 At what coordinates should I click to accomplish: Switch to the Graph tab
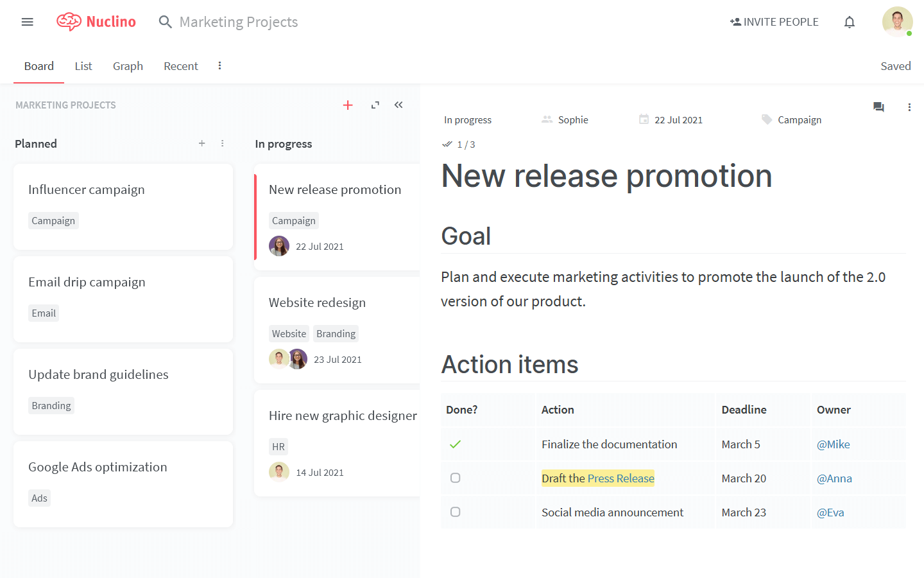click(128, 66)
